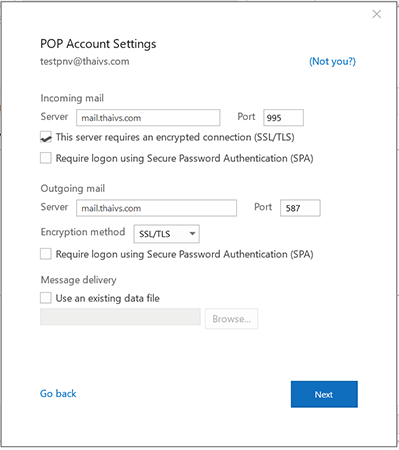Click the (Not you?) link
The width and height of the screenshot is (399, 450).
pos(332,61)
